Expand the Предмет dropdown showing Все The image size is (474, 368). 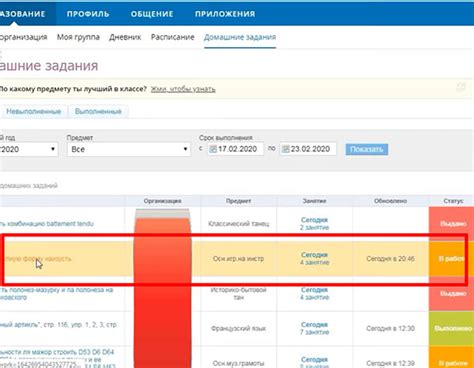pyautogui.click(x=129, y=149)
